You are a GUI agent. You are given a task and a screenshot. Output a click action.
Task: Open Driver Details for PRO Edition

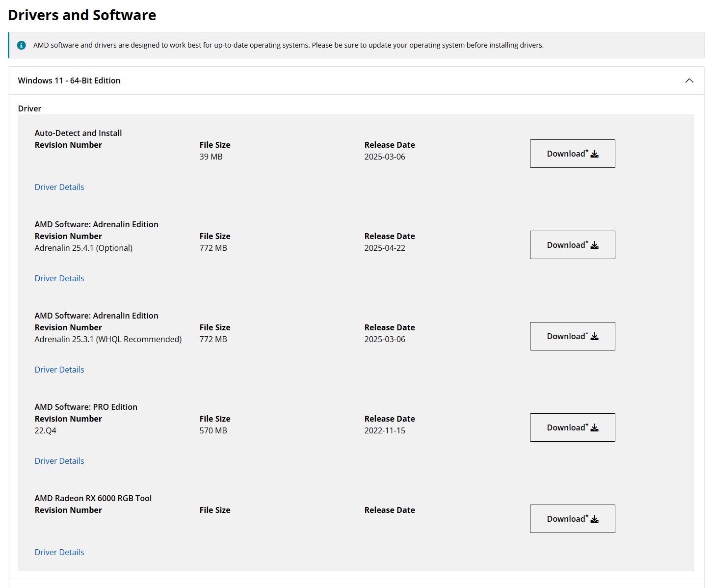point(59,461)
